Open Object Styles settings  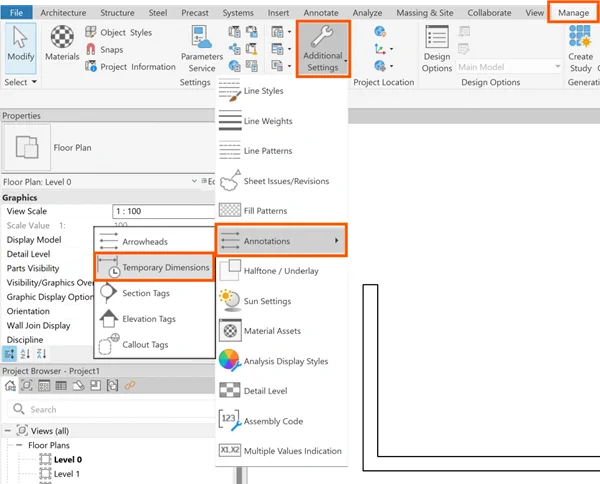pyautogui.click(x=119, y=33)
